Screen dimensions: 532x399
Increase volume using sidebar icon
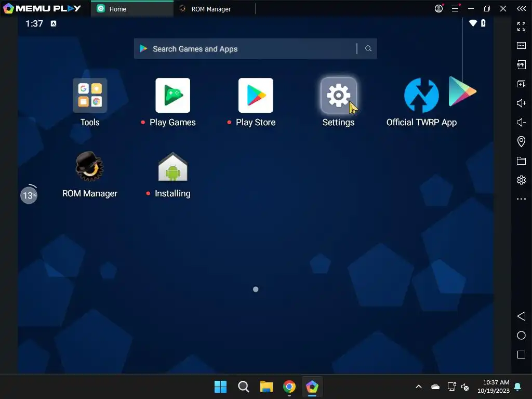(x=521, y=103)
